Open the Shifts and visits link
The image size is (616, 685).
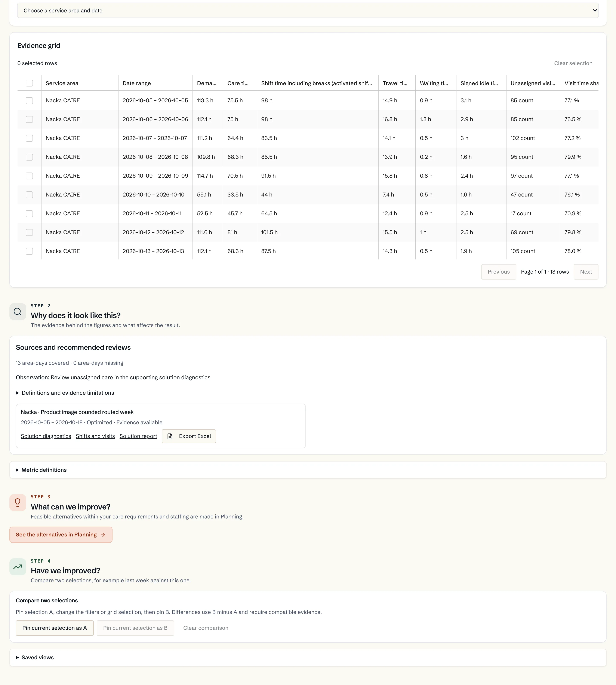(95, 436)
